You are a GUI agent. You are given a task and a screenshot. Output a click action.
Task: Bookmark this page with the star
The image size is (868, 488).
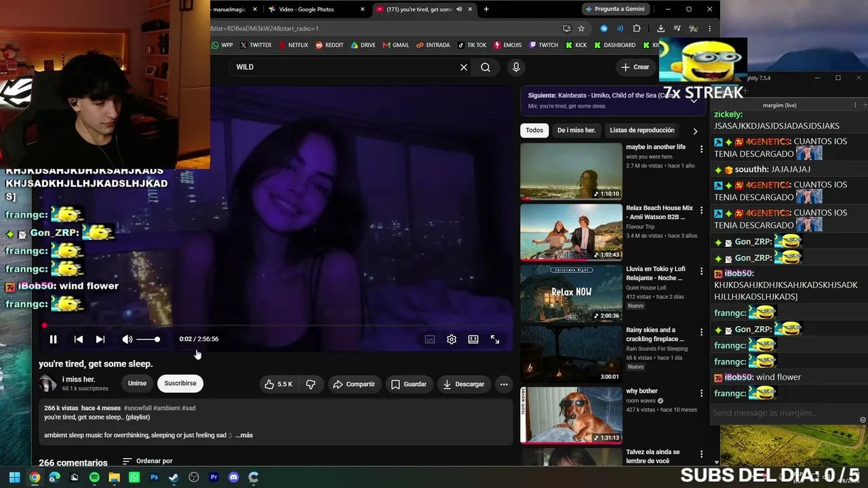(x=581, y=28)
